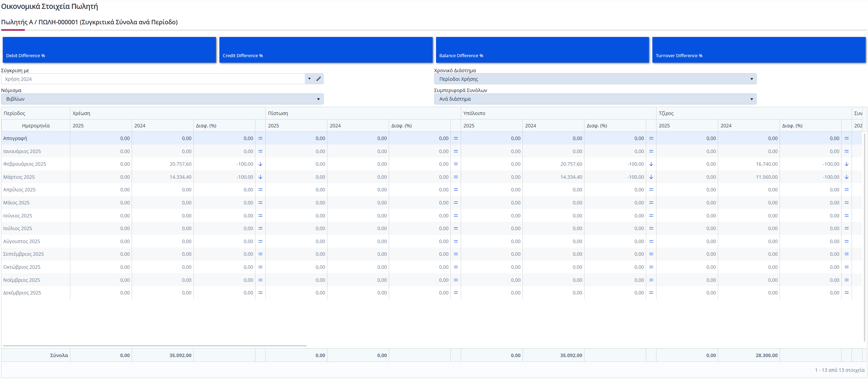The height and width of the screenshot is (379, 868).
Task: Click the equals icon in Δεκέμβριος 2025 Τζίρος
Action: [847, 293]
